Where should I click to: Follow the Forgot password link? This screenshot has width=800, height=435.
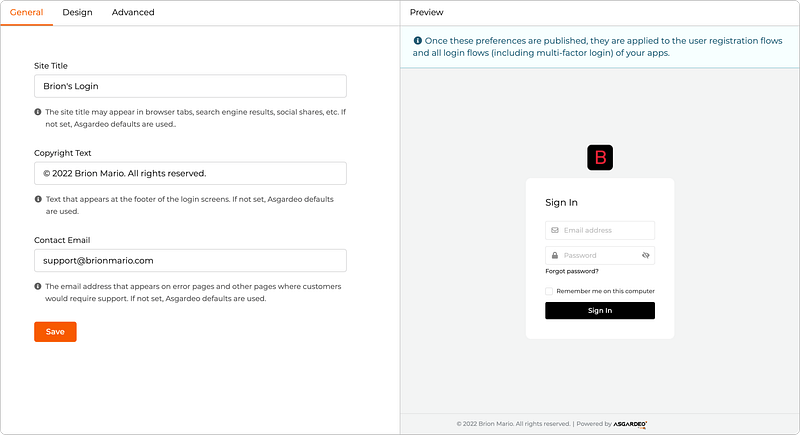click(572, 271)
